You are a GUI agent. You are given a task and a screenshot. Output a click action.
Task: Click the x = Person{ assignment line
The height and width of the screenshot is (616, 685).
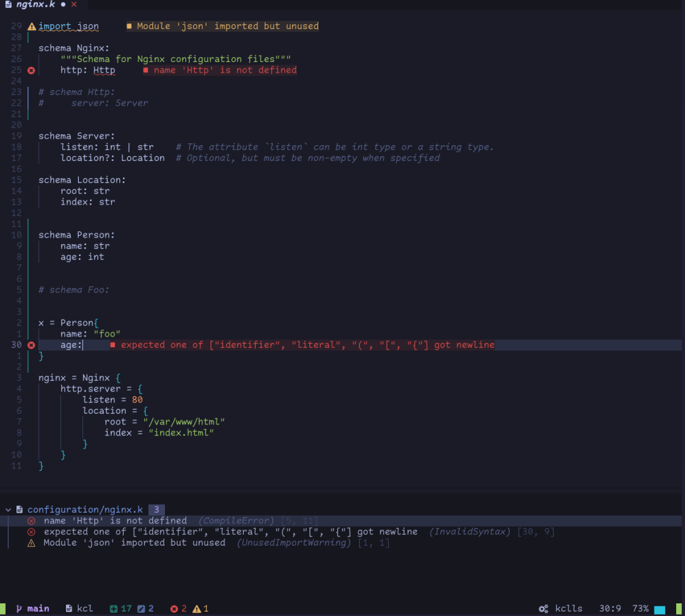click(68, 323)
